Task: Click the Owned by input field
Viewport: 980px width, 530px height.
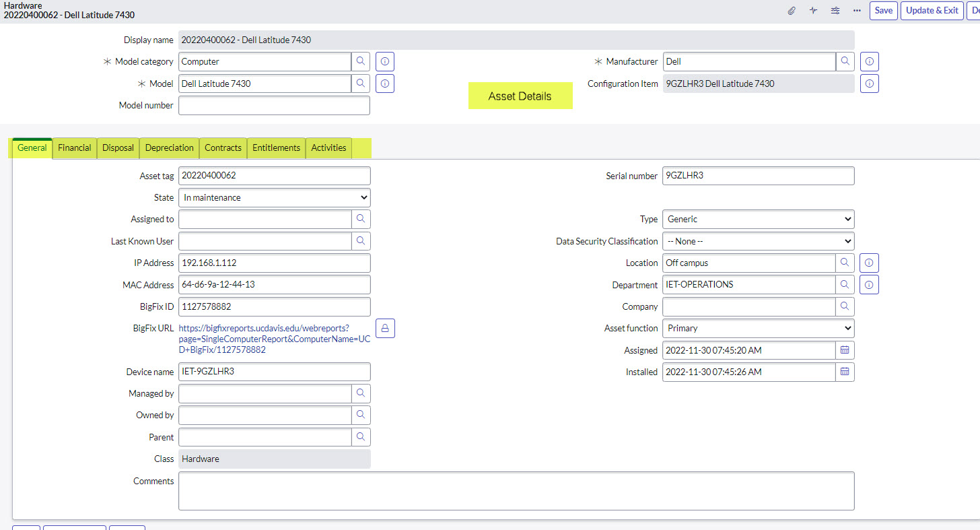Action: [265, 415]
